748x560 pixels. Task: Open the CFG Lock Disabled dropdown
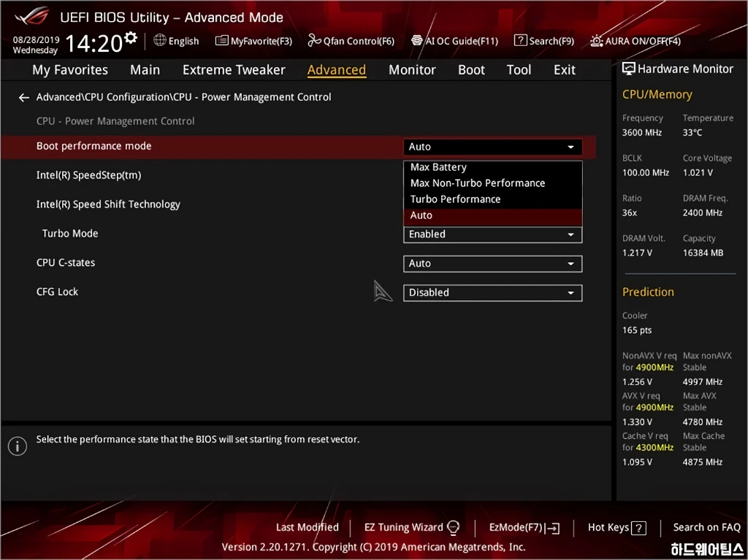pos(492,293)
